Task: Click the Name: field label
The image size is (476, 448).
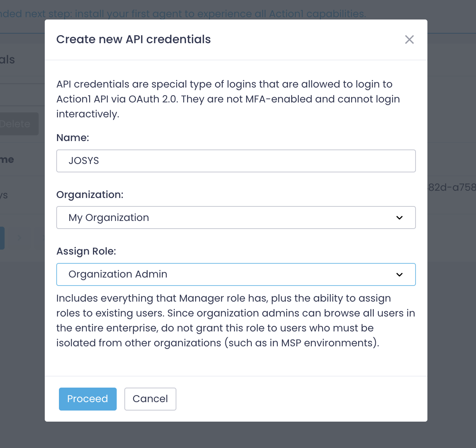Action: [x=73, y=138]
